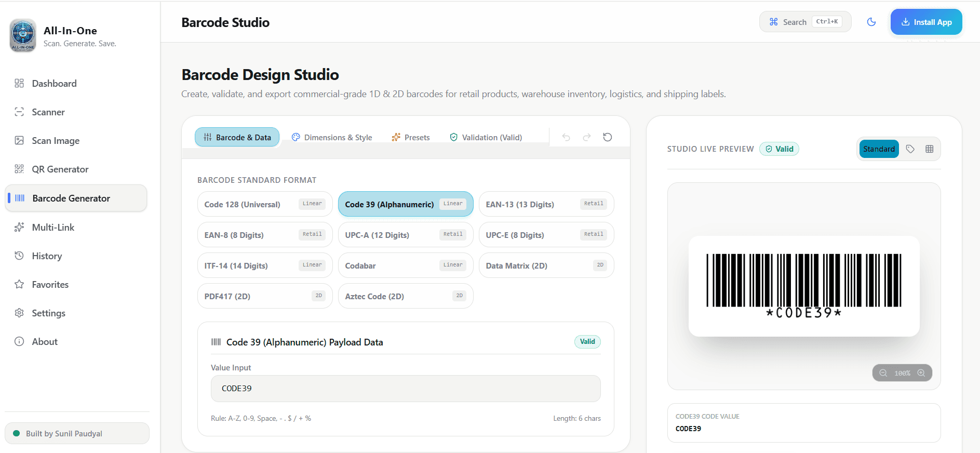Screen dimensions: 980x453
Task: Pick UPC-A (12 Digits) format
Action: click(x=406, y=235)
